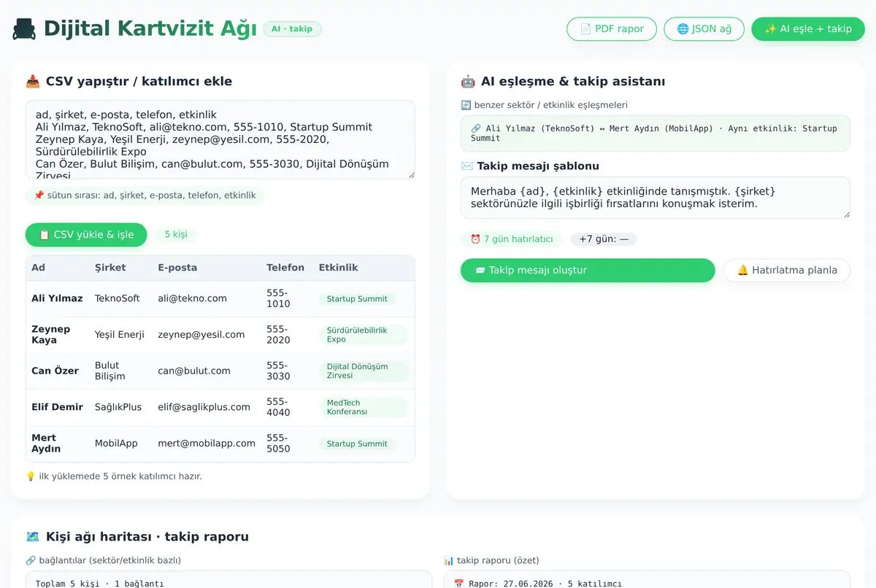Click 'benzer sektör / etkinlik eşleşmeleri' label

tap(544, 105)
